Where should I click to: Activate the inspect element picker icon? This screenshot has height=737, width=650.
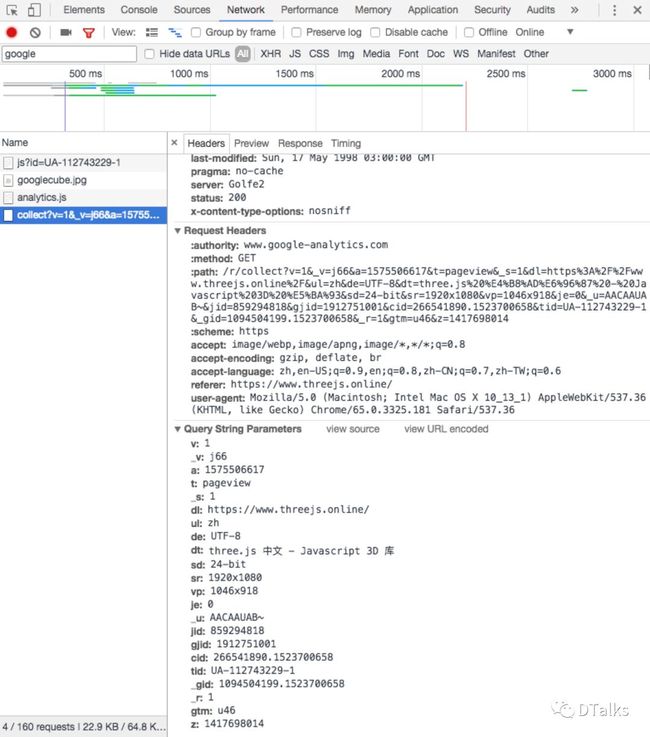pyautogui.click(x=12, y=10)
